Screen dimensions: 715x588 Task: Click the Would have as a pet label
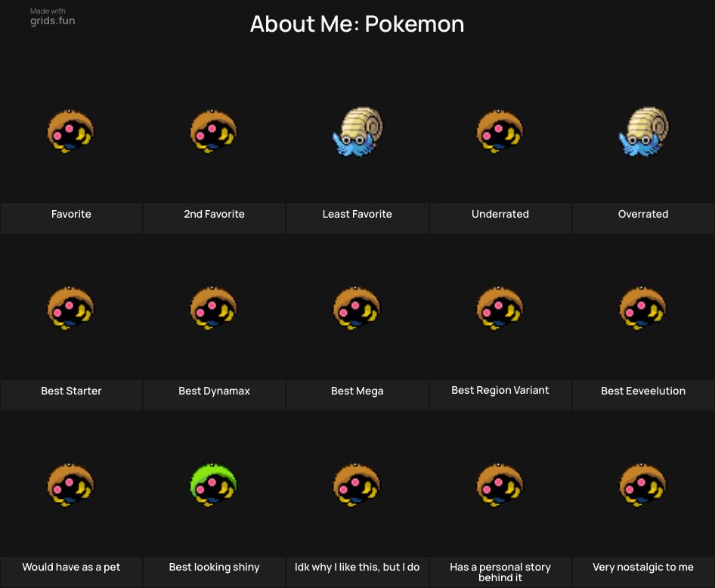[x=71, y=567]
